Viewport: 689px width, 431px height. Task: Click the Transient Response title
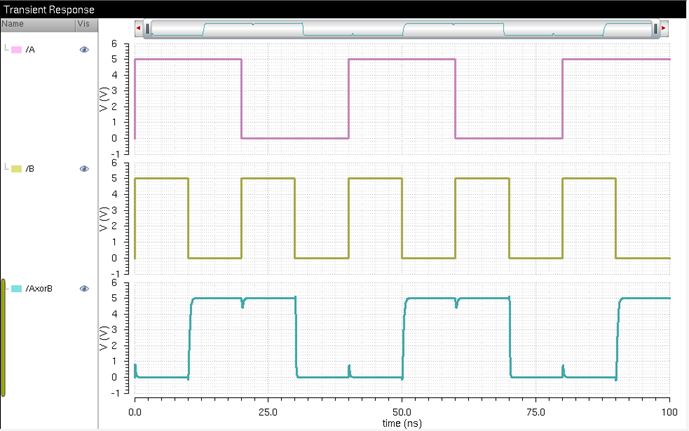coord(49,9)
